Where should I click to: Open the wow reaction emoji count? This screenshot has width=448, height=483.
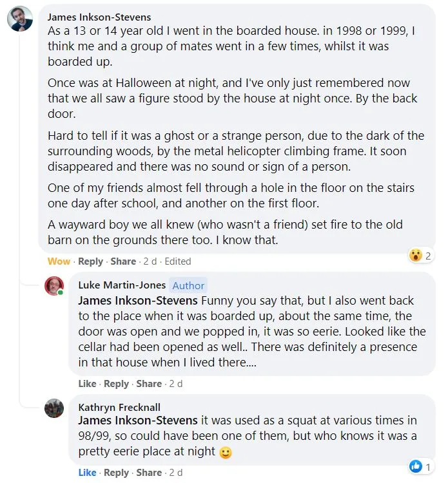[420, 255]
